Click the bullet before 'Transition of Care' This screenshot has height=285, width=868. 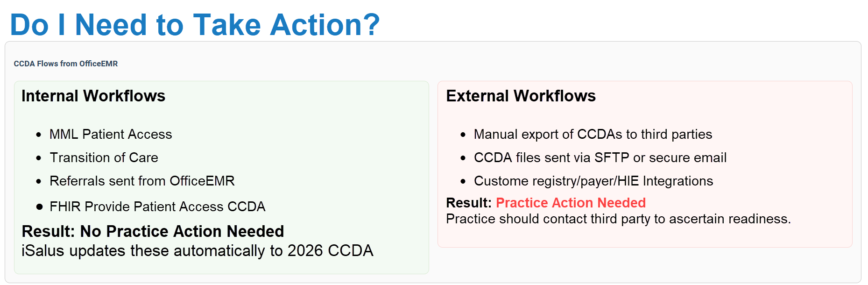pos(39,158)
